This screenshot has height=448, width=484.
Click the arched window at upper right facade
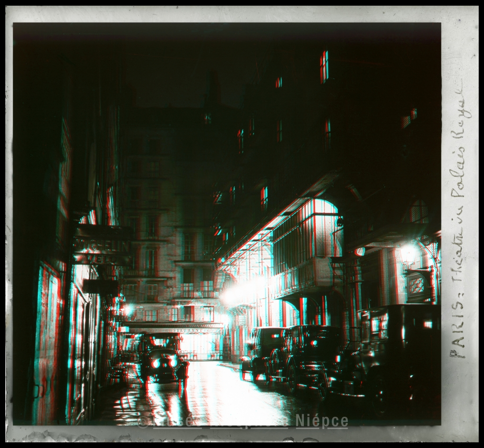(418, 211)
